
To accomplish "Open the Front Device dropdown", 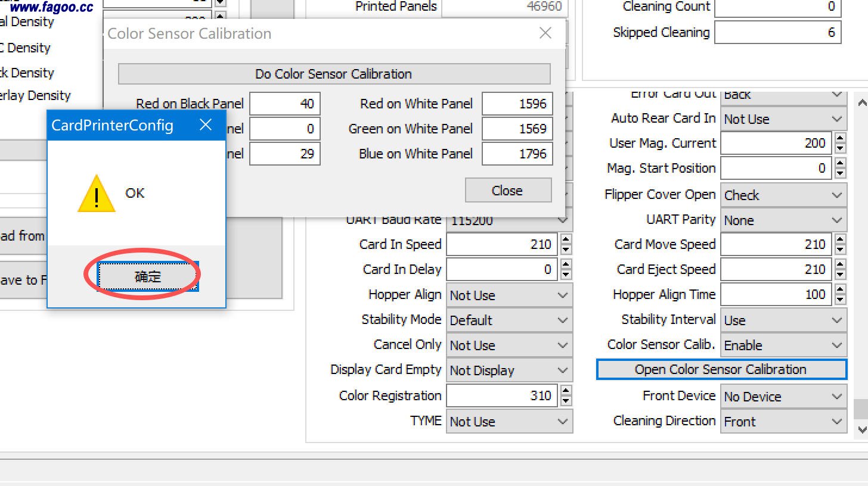I will (783, 397).
